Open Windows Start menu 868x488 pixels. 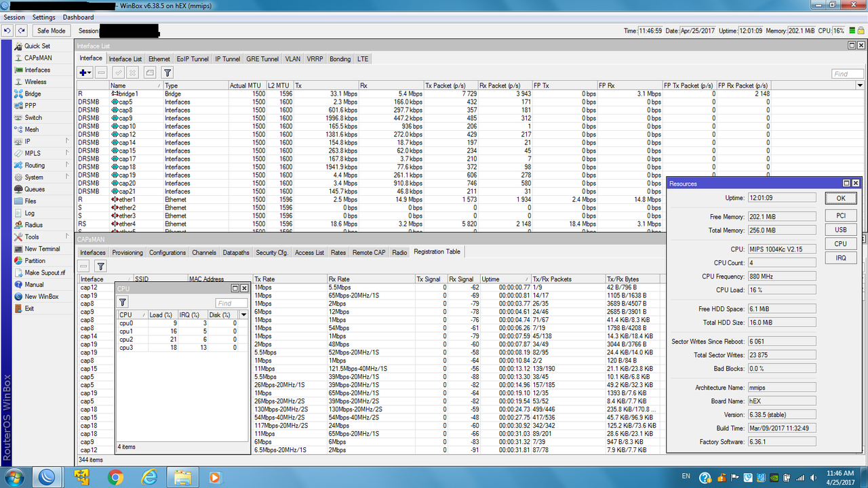[x=13, y=477]
